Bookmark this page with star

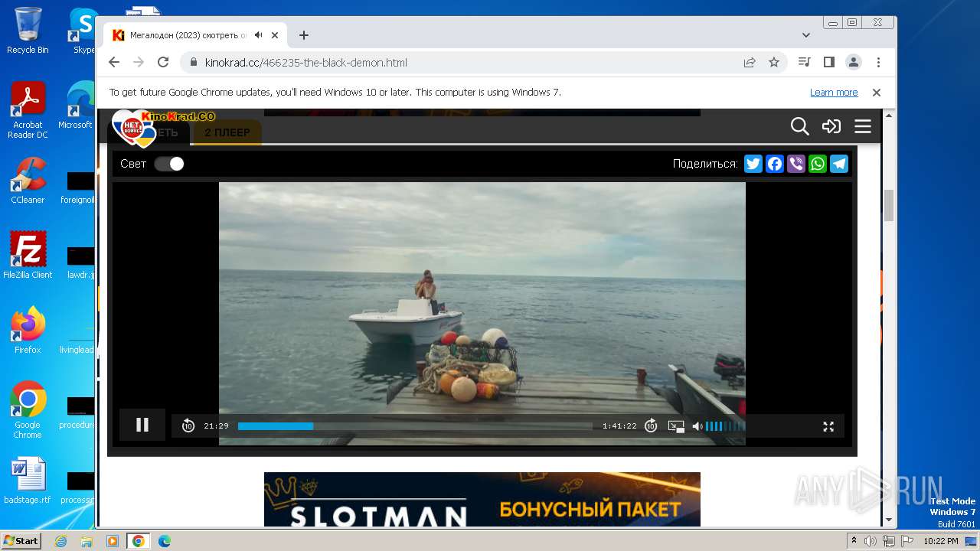774,62
